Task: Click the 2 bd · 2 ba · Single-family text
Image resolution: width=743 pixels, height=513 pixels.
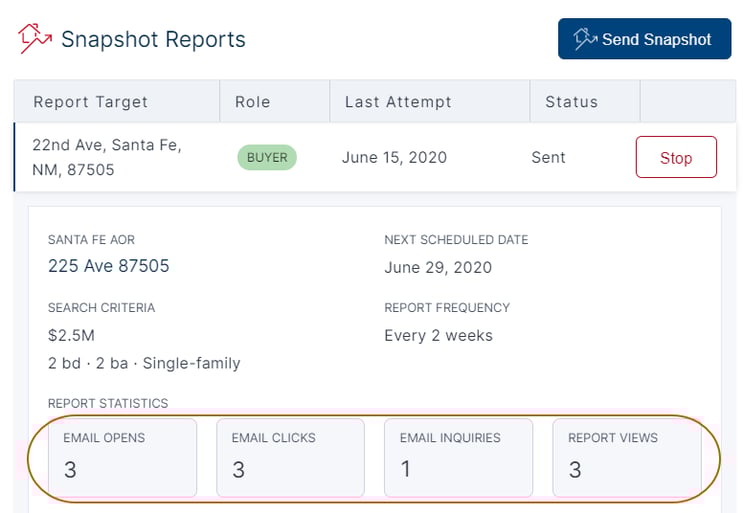Action: 144,363
